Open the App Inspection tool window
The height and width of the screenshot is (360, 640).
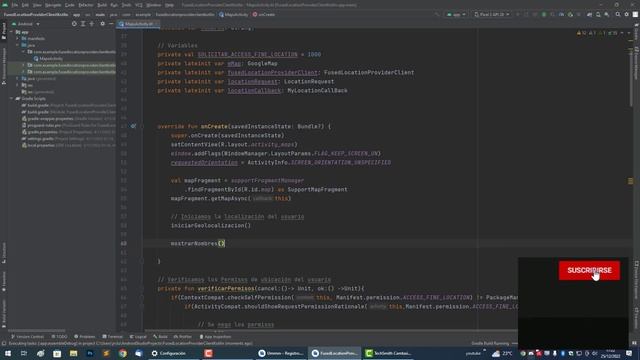tap(215, 337)
